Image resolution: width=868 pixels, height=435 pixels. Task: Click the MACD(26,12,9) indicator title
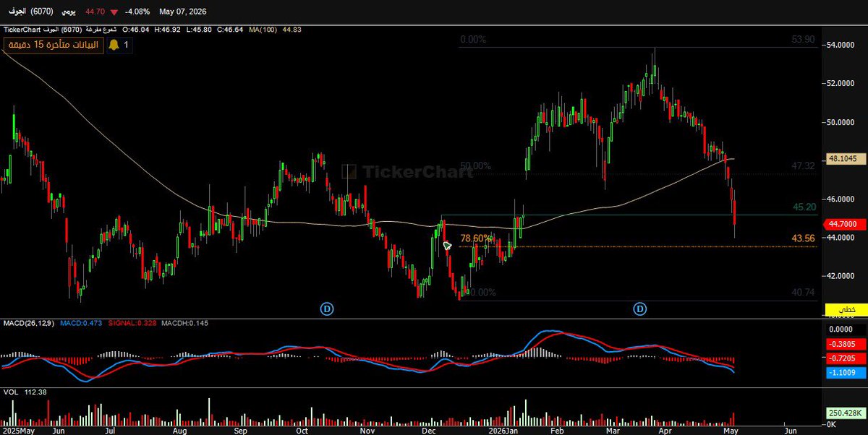click(28, 323)
